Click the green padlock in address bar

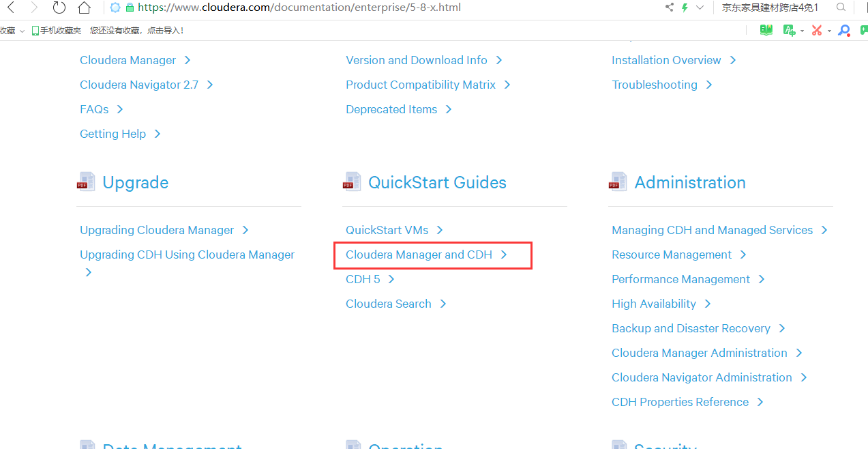[130, 8]
